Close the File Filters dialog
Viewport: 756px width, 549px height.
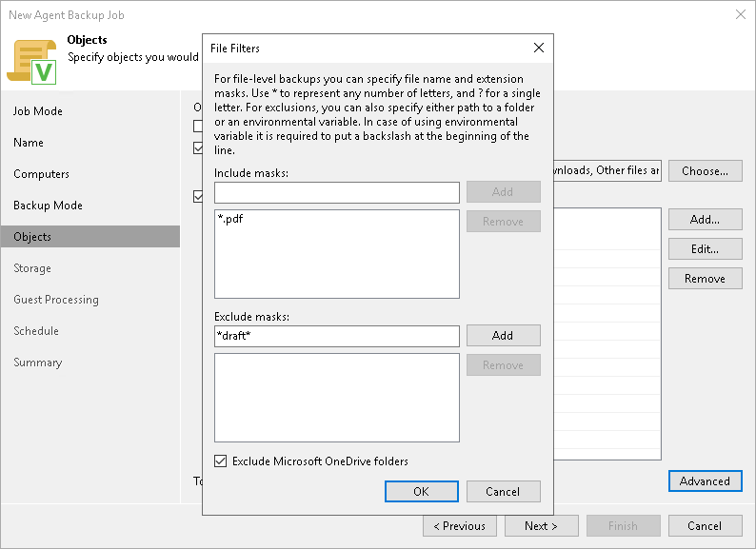539,48
